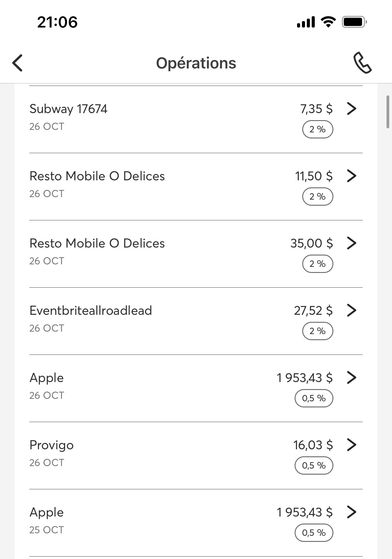Tap the battery icon in status bar

click(x=354, y=22)
